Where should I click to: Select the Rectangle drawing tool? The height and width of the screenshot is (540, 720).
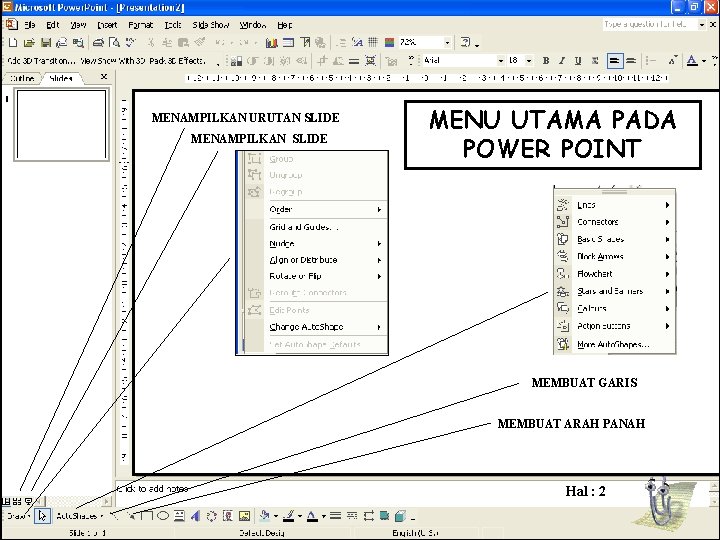click(147, 516)
